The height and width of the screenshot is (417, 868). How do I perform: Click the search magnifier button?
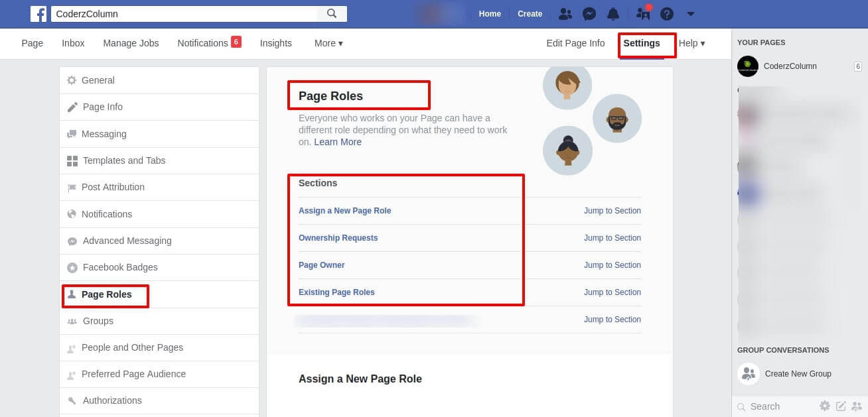click(x=332, y=13)
